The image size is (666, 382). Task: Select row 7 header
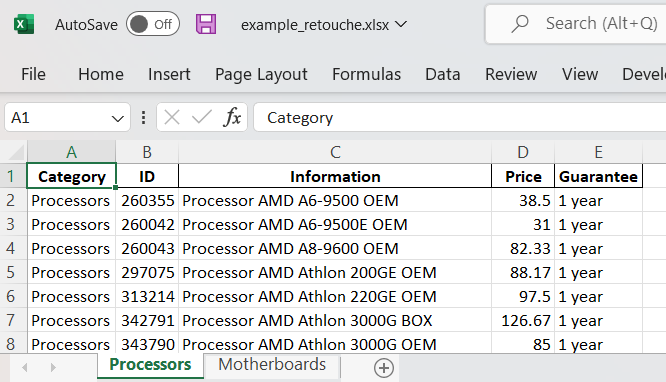click(13, 320)
